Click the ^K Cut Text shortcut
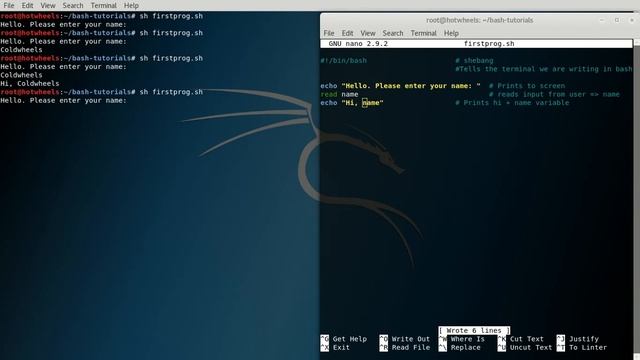Viewport: 640px width, 360px height. click(x=520, y=339)
